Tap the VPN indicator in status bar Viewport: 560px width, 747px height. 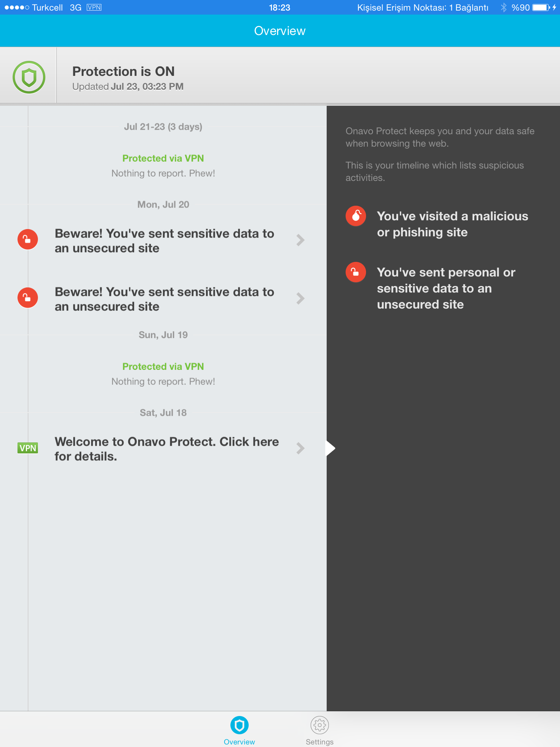pyautogui.click(x=94, y=7)
